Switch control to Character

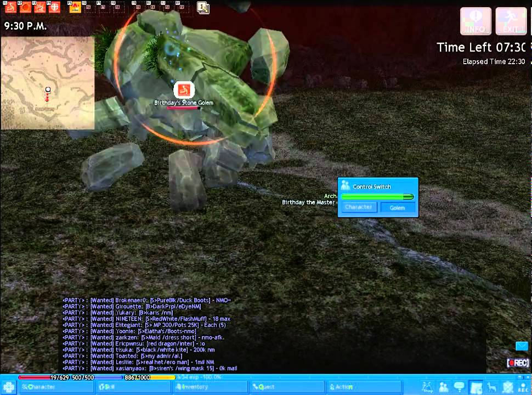click(x=359, y=207)
